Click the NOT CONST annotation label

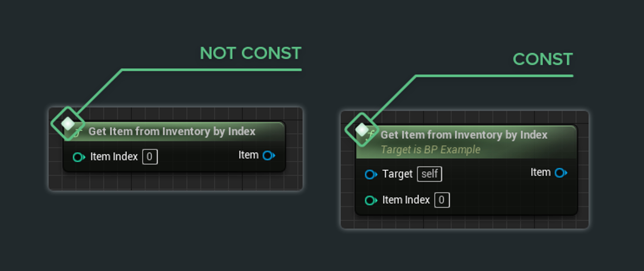(251, 53)
